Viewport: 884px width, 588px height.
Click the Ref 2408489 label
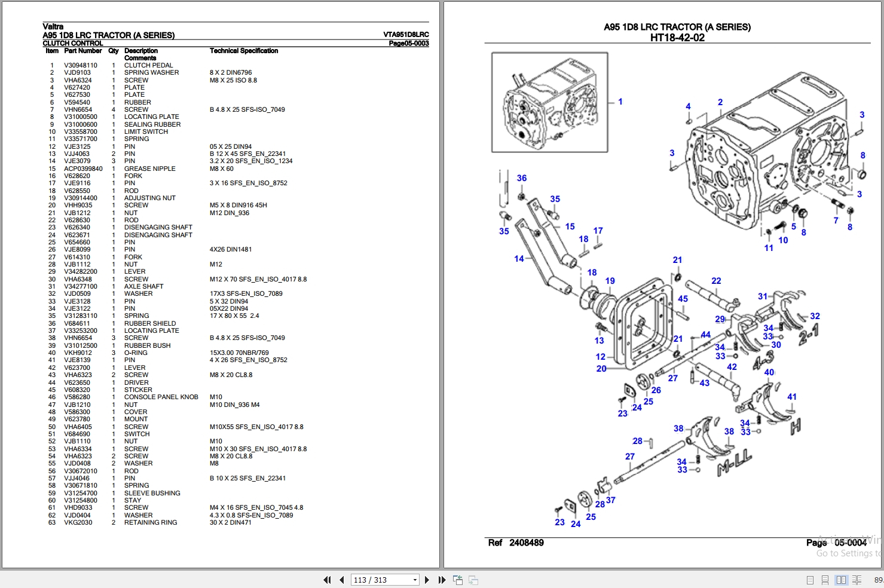[x=516, y=543]
